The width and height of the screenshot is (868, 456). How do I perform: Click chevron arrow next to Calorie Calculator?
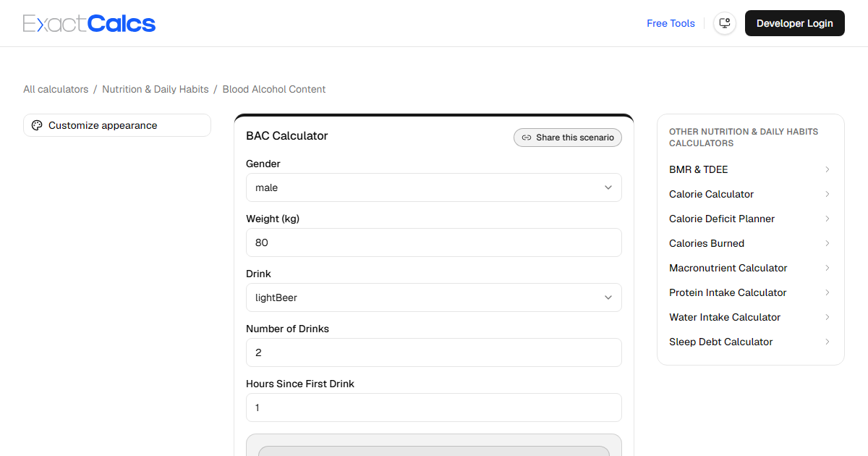pos(827,194)
